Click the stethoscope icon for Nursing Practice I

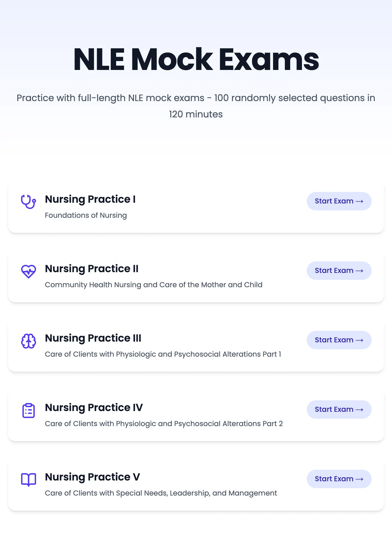tap(28, 202)
